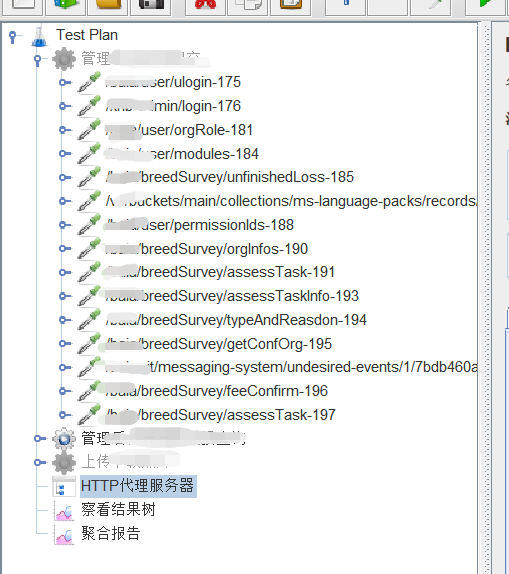Expand the disabled 上传 thread group

40,463
